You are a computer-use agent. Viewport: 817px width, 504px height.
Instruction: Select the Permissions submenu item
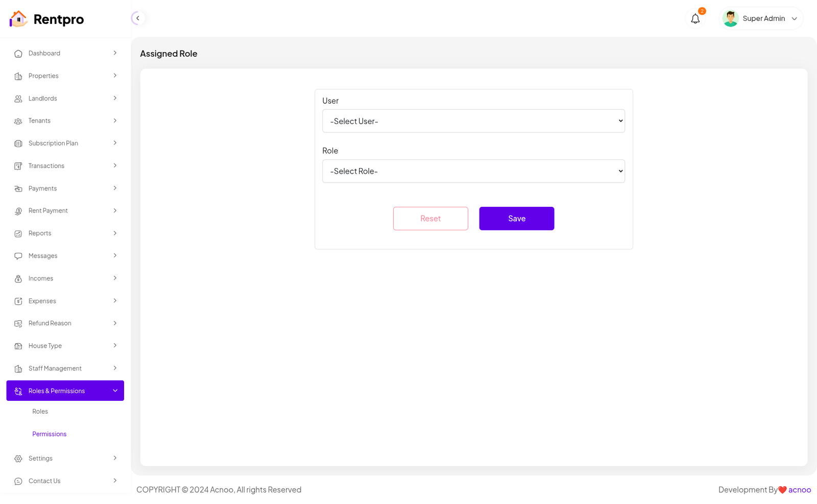click(49, 434)
